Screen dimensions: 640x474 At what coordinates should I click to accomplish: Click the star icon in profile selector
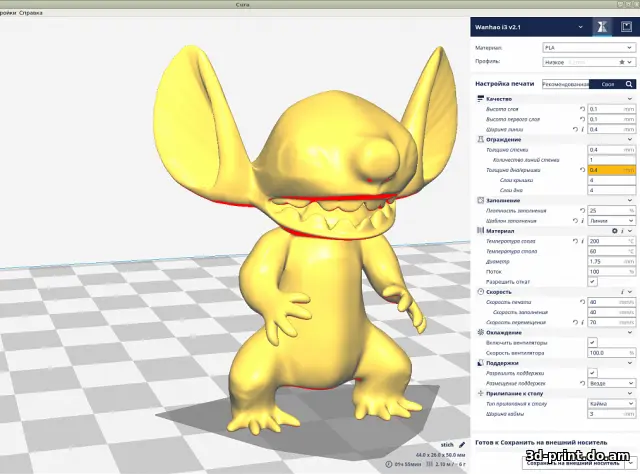click(622, 62)
